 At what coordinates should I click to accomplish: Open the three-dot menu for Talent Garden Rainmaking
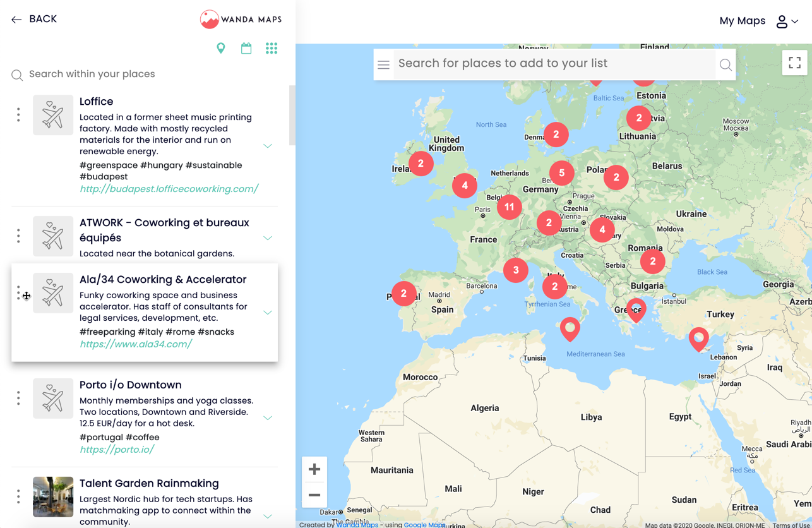pos(18,496)
